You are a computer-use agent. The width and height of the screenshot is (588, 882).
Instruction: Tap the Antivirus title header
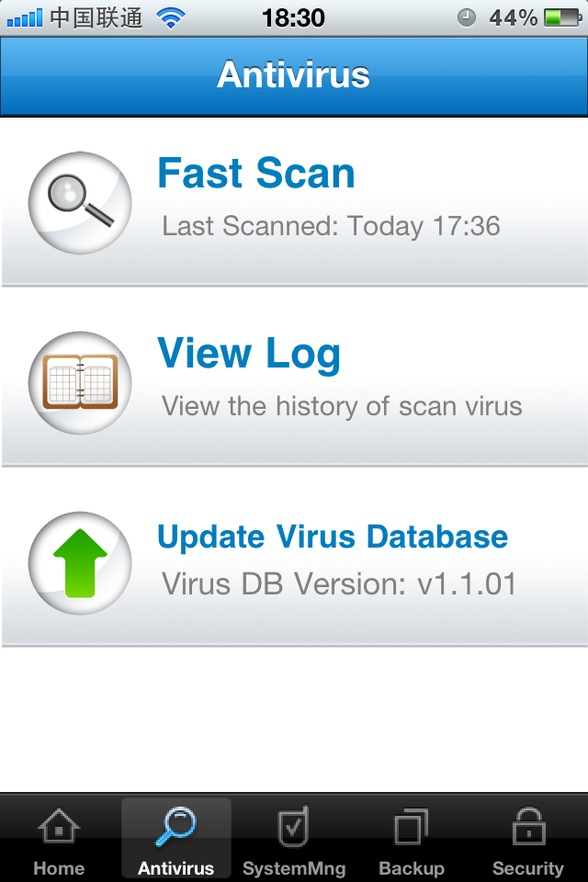pos(294,74)
